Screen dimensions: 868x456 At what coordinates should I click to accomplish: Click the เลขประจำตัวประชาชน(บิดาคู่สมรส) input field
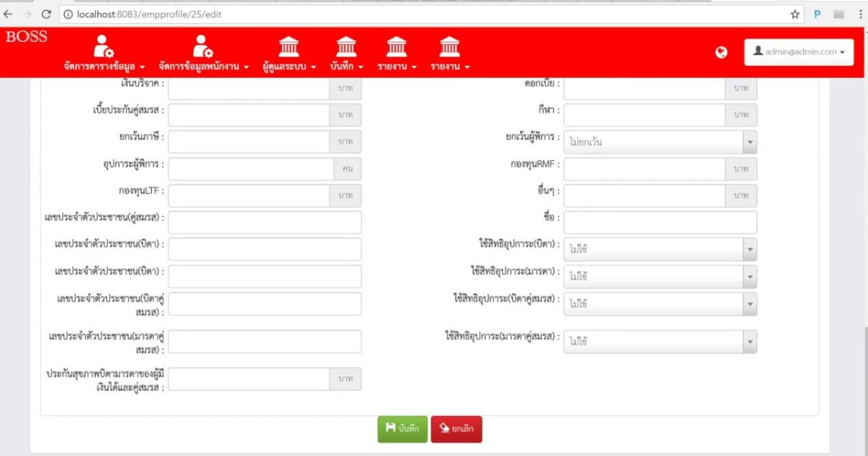tap(265, 304)
